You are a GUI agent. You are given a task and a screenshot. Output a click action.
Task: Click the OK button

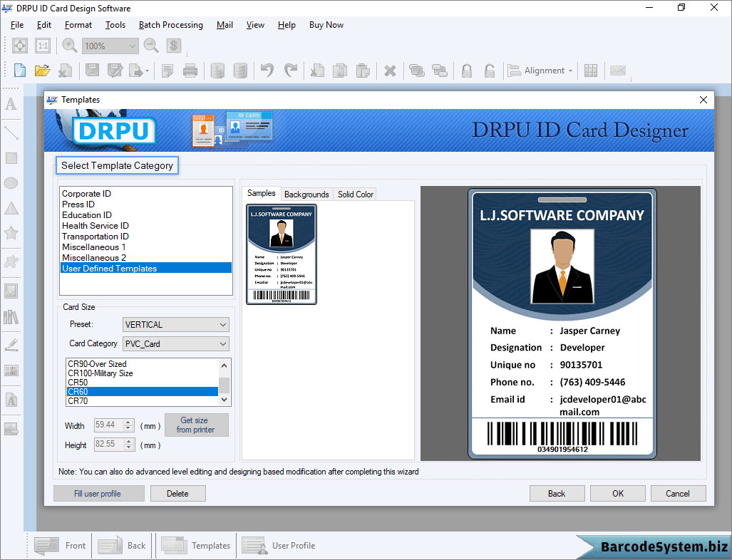(x=618, y=493)
